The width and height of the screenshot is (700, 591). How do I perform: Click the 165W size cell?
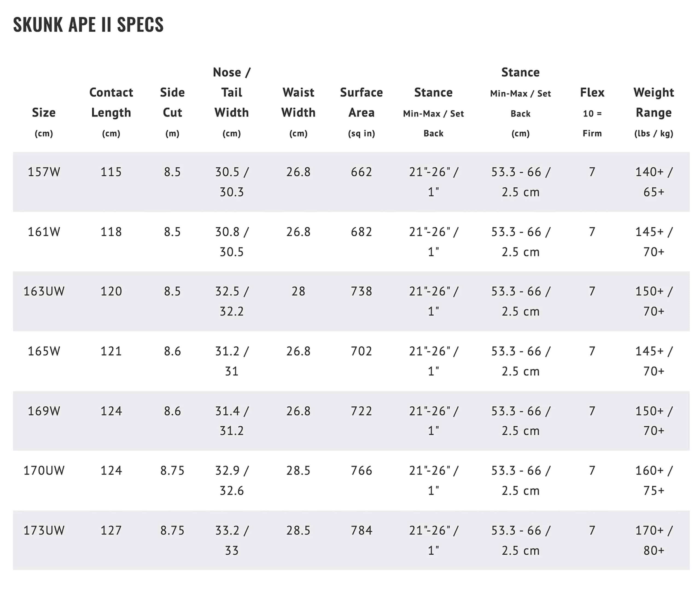(x=44, y=351)
